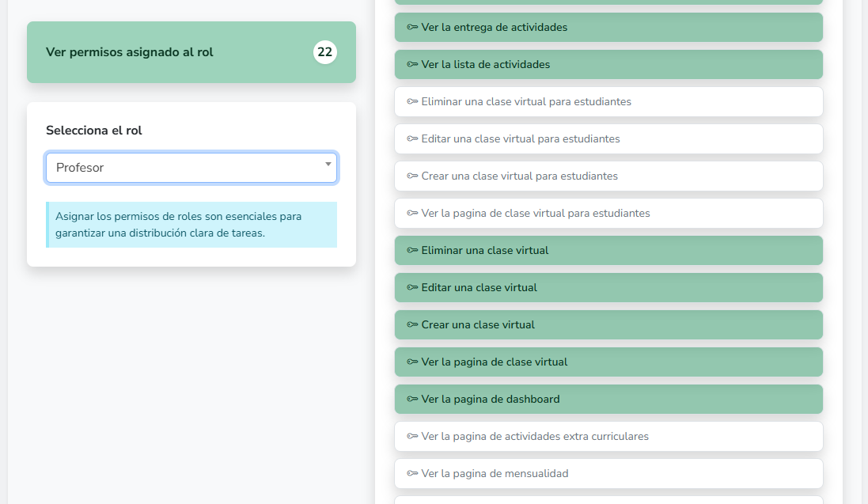Disable the Ver la pagina de clase virtual permission
Viewport: 868px width, 504px height.
[608, 362]
